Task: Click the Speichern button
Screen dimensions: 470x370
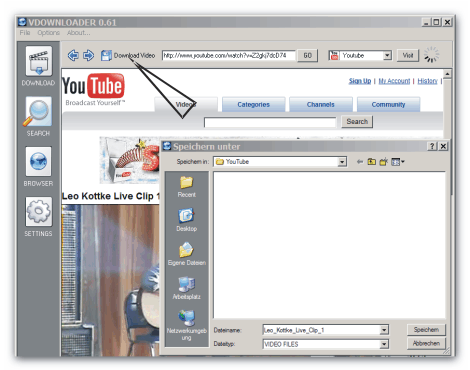Action: (x=426, y=330)
